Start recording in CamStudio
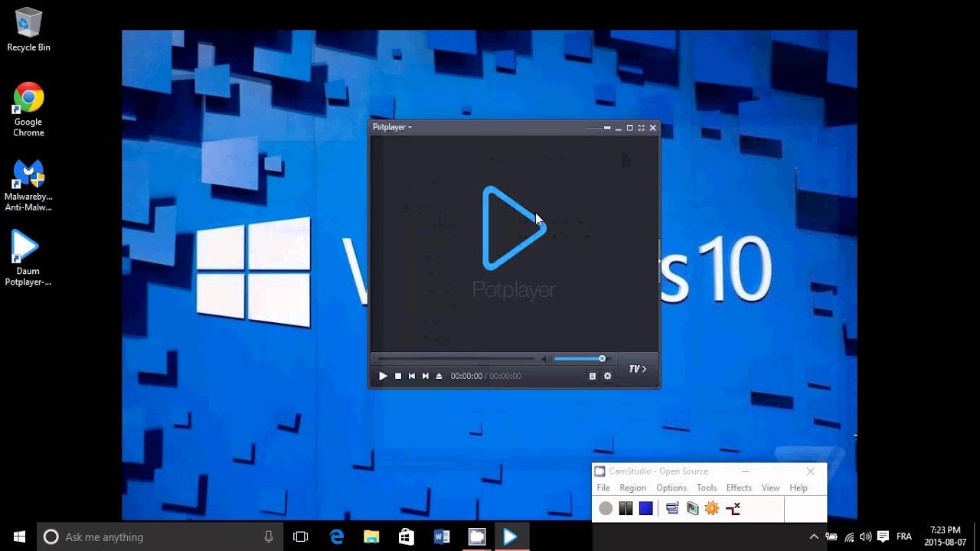The height and width of the screenshot is (551, 980). 606,508
